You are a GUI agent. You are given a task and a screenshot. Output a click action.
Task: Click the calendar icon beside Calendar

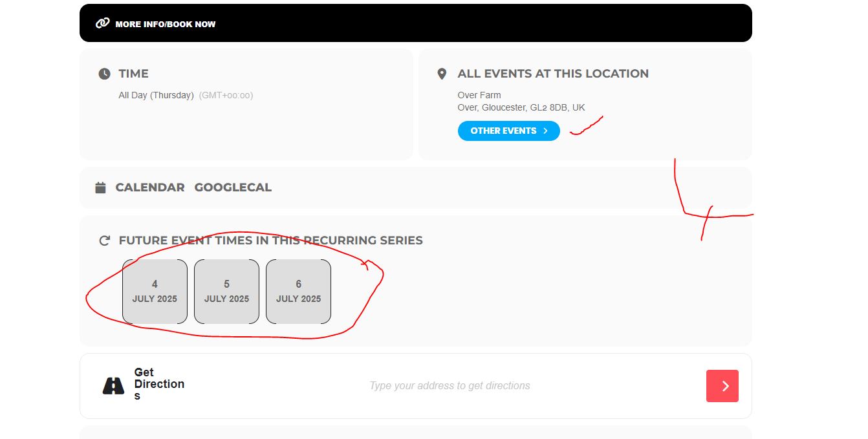point(100,187)
